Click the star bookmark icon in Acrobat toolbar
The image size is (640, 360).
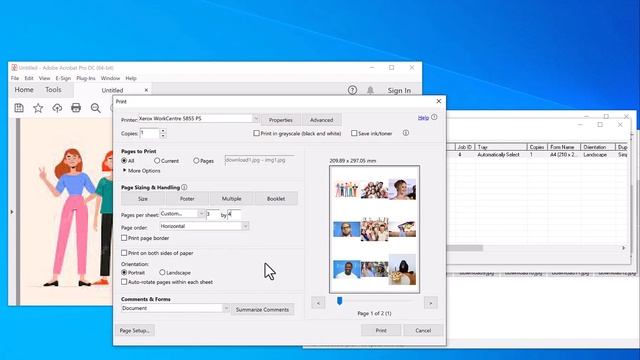(38, 108)
